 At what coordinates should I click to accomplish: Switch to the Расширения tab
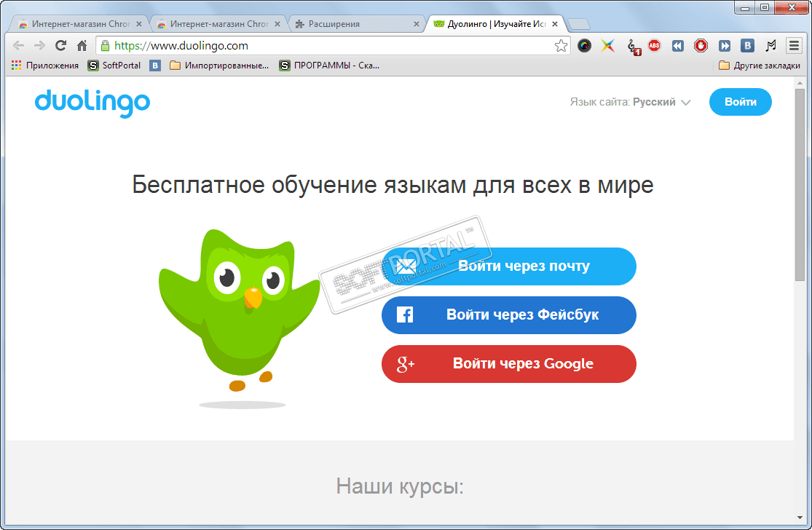point(356,24)
